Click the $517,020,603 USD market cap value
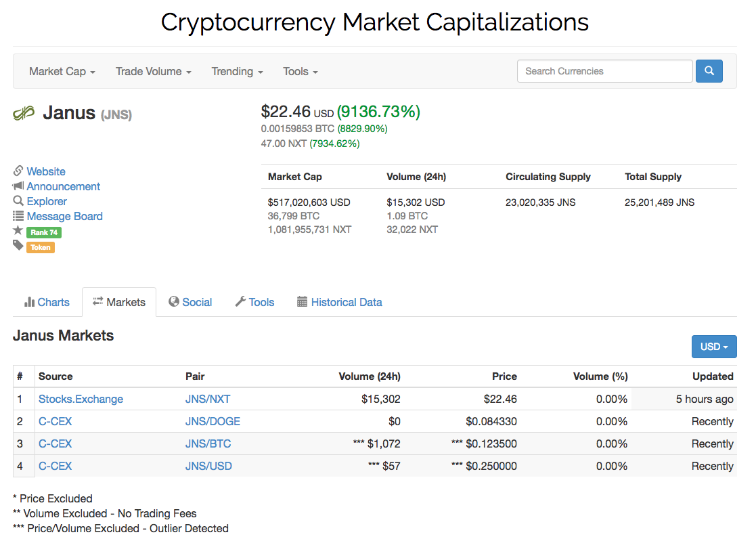Viewport: 756px width, 541px height. pyautogui.click(x=309, y=202)
